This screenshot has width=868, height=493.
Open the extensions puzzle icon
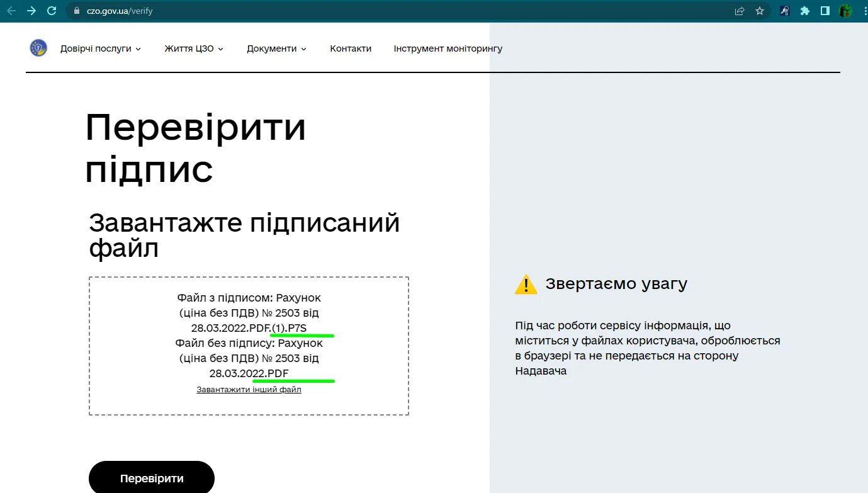coord(805,11)
